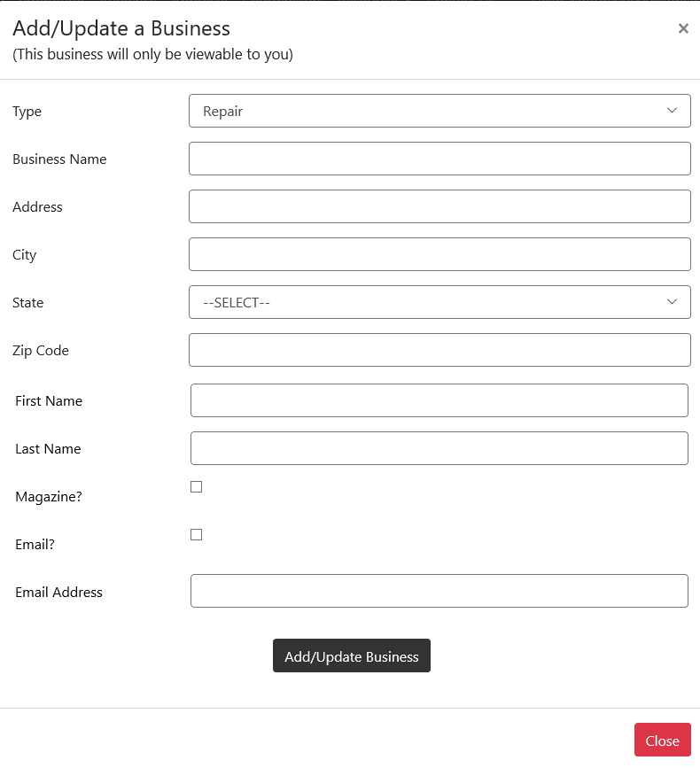Expand the State --SELECT-- dropdown
This screenshot has height=768, width=700.
point(439,301)
